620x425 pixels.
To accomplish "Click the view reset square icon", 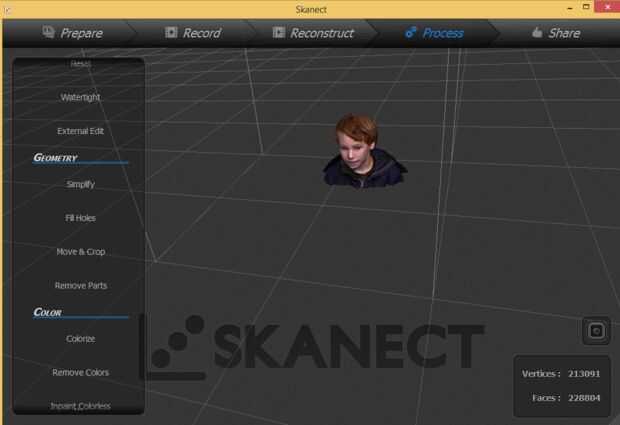I will 596,331.
